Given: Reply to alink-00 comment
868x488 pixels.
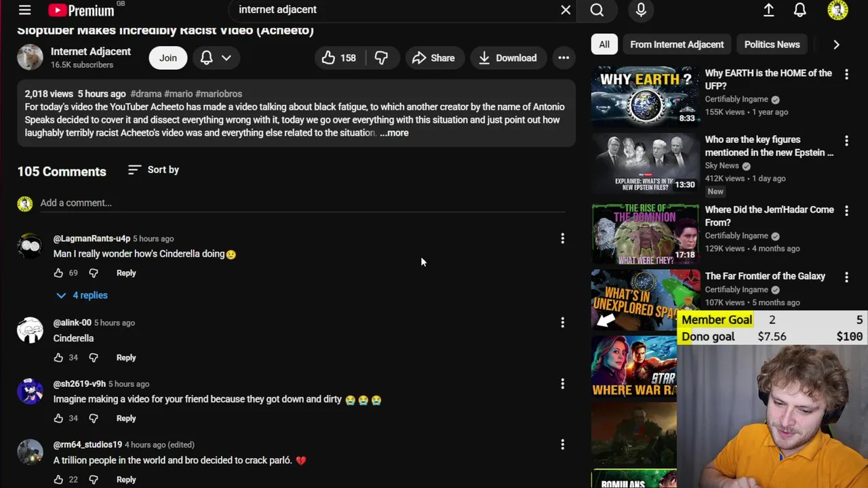Looking at the screenshot, I should tap(126, 358).
